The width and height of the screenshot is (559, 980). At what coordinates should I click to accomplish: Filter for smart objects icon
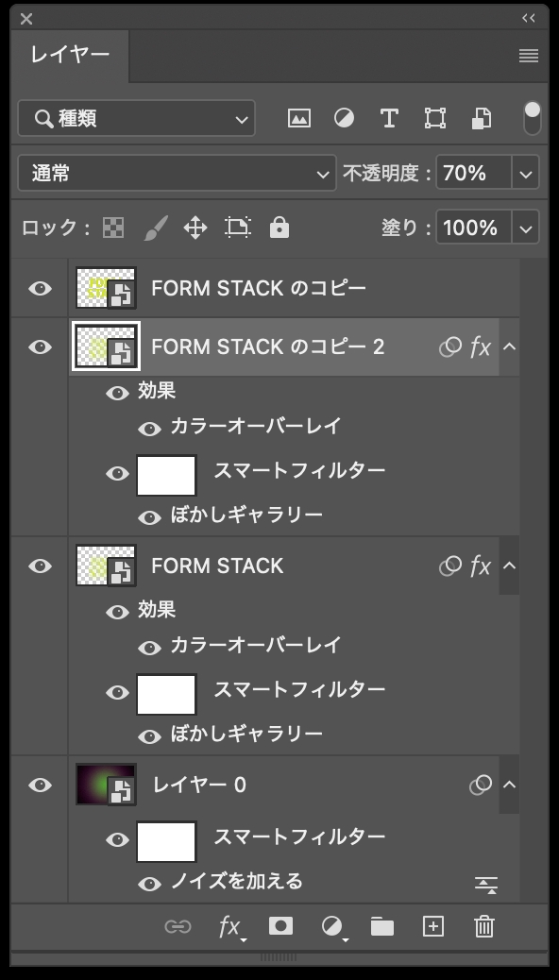coord(481,118)
